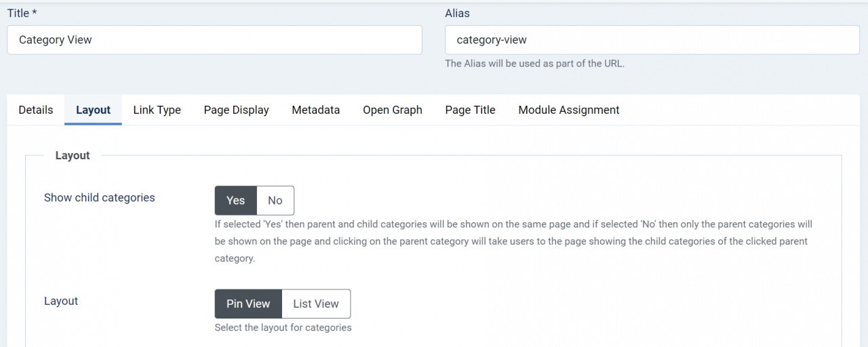This screenshot has width=868, height=347.
Task: Choose List View layout option
Action: 316,304
